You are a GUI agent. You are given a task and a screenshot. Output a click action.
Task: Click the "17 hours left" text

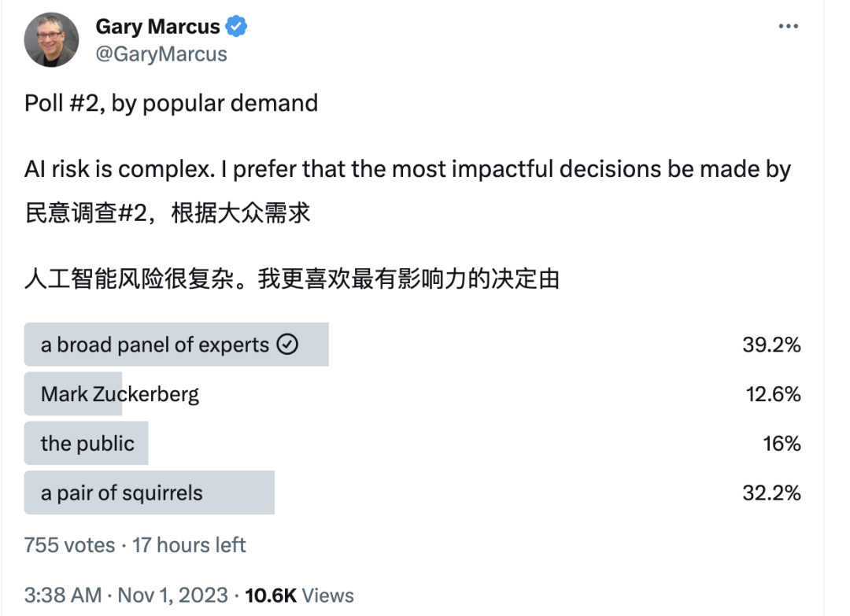pyautogui.click(x=189, y=544)
